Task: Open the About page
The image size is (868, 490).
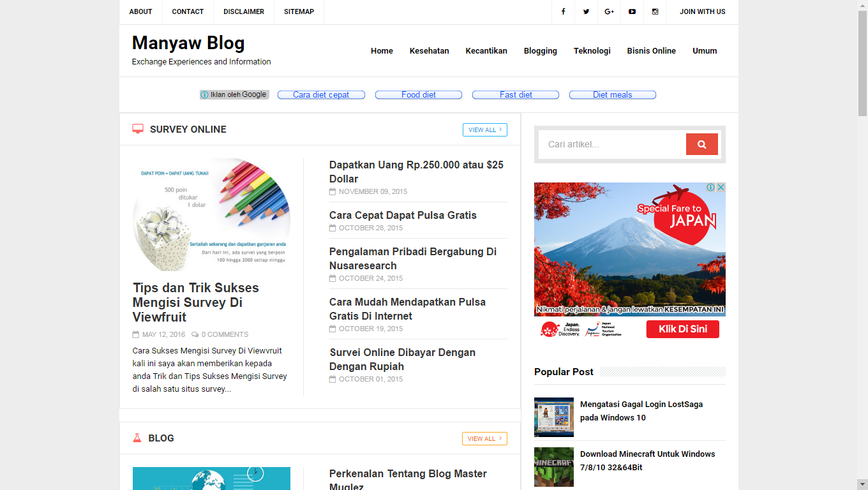Action: click(x=140, y=11)
